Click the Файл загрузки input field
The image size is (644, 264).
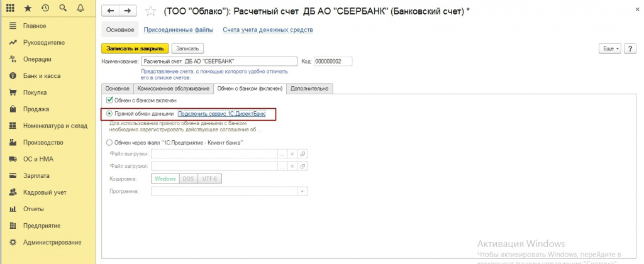[x=215, y=167]
